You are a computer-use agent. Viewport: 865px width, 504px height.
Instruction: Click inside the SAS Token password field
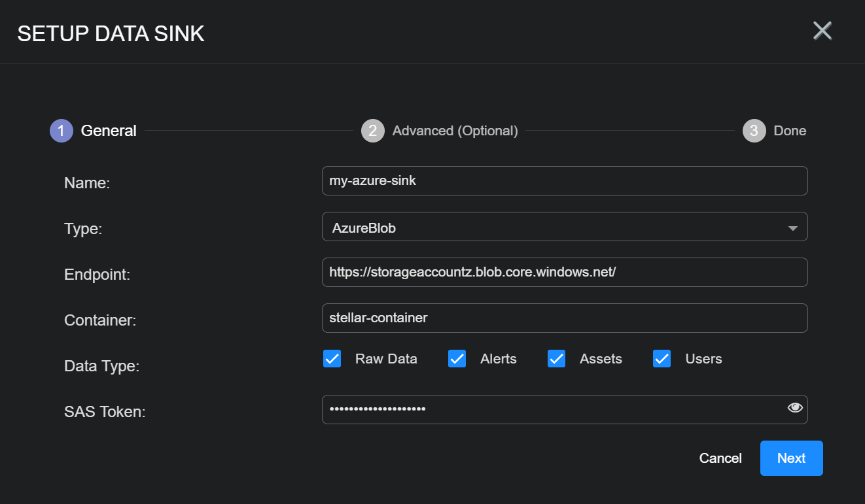[550, 409]
